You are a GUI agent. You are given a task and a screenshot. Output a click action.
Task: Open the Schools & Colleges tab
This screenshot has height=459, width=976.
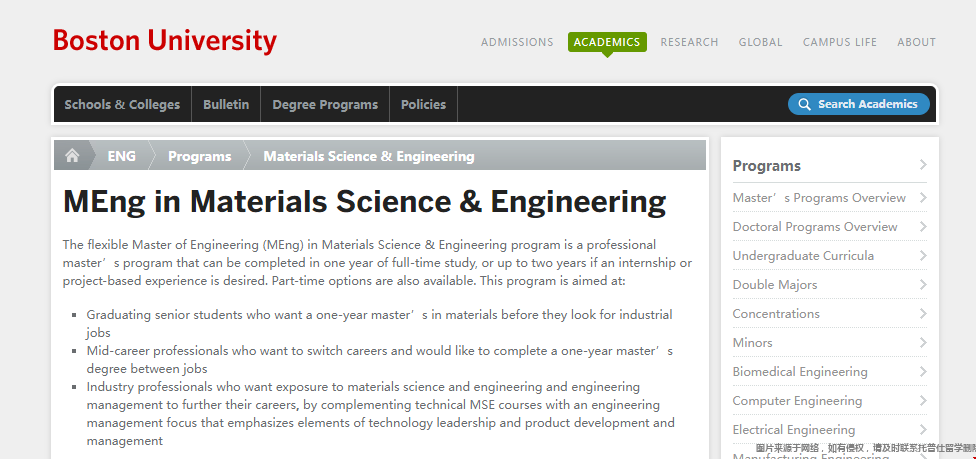pyautogui.click(x=123, y=105)
